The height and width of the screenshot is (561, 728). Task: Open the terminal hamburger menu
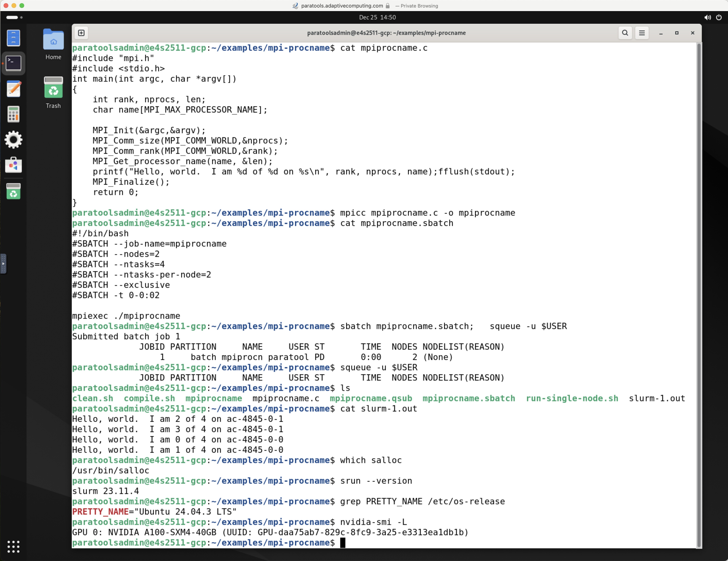(x=642, y=33)
